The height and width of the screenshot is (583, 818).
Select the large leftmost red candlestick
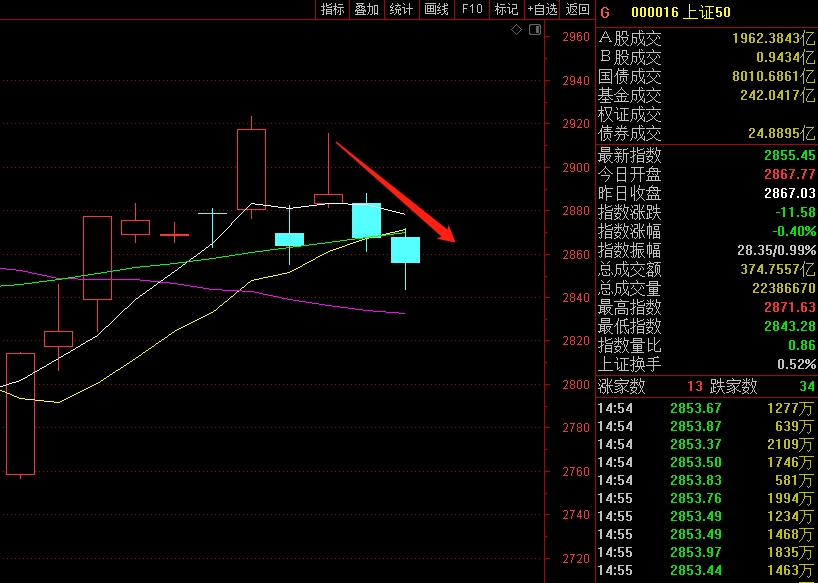pyautogui.click(x=20, y=414)
